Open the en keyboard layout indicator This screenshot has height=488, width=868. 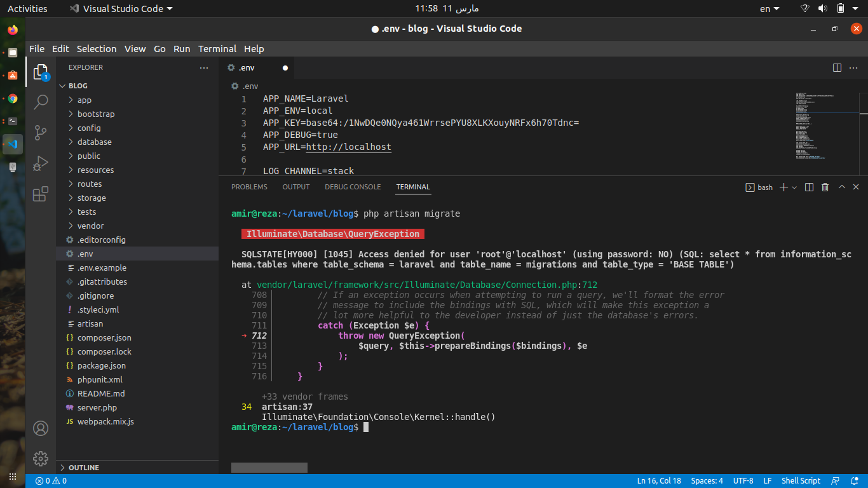click(x=770, y=8)
